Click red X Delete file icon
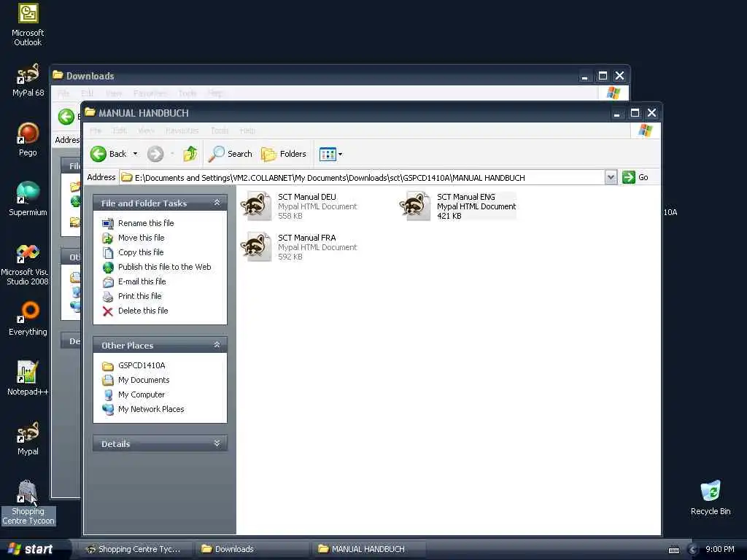Viewport: 747px width, 560px height. click(108, 311)
